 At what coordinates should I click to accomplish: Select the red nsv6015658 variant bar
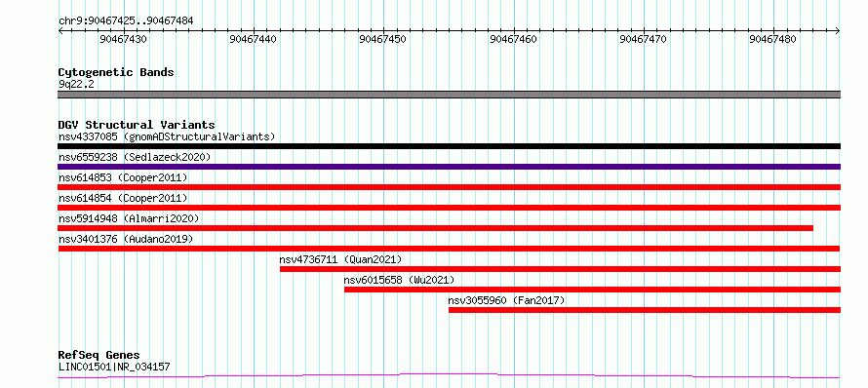(592, 290)
